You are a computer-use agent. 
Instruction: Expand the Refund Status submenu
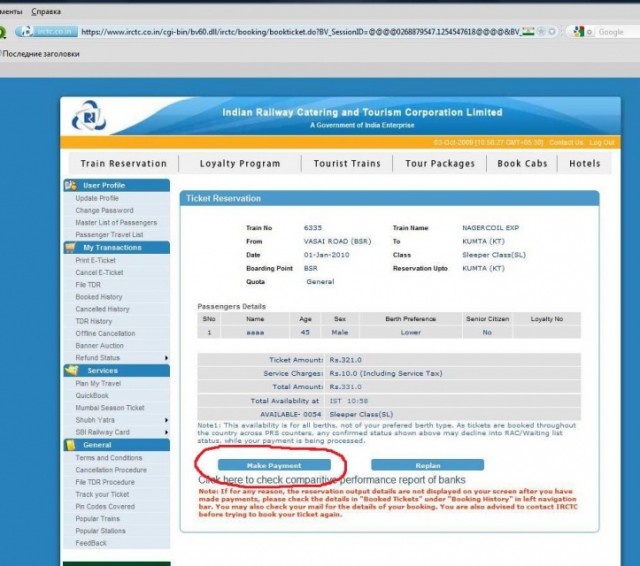pyautogui.click(x=166, y=358)
